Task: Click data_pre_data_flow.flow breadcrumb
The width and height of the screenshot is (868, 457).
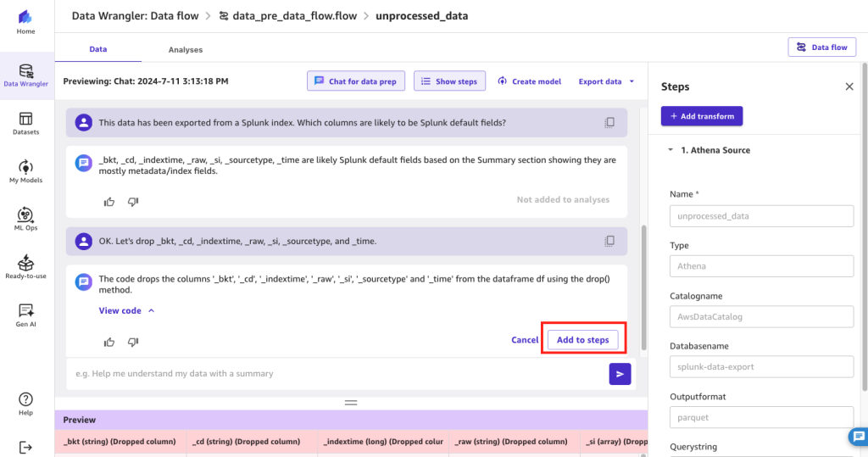Action: pyautogui.click(x=294, y=16)
